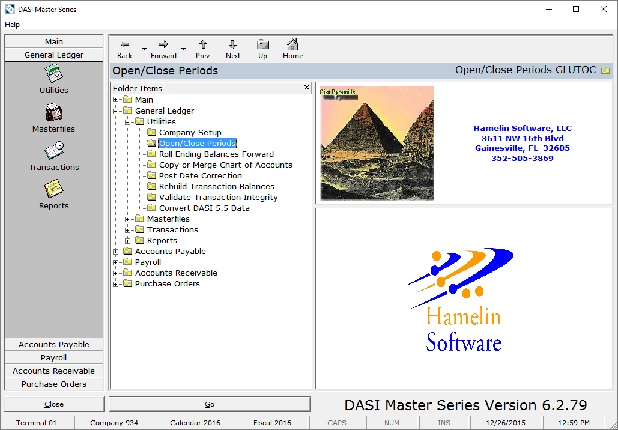Click the Reports folder icon in tree
The height and width of the screenshot is (430, 618).
(140, 240)
